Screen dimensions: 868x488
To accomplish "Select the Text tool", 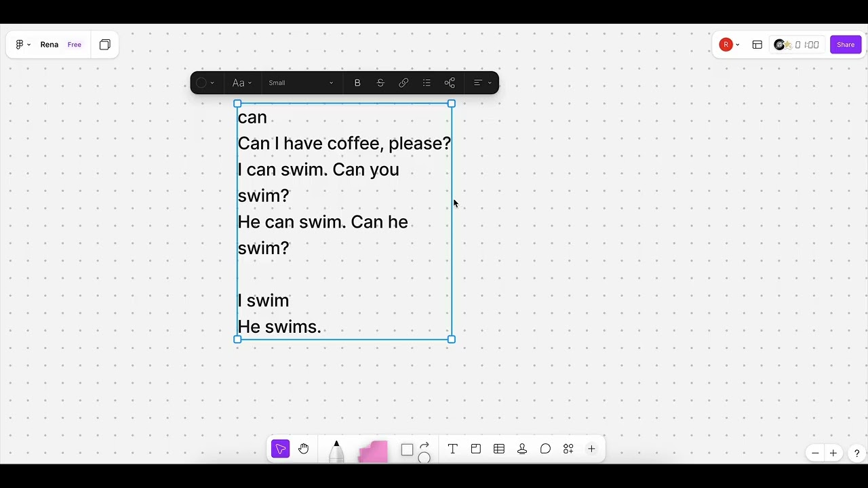I will [453, 449].
